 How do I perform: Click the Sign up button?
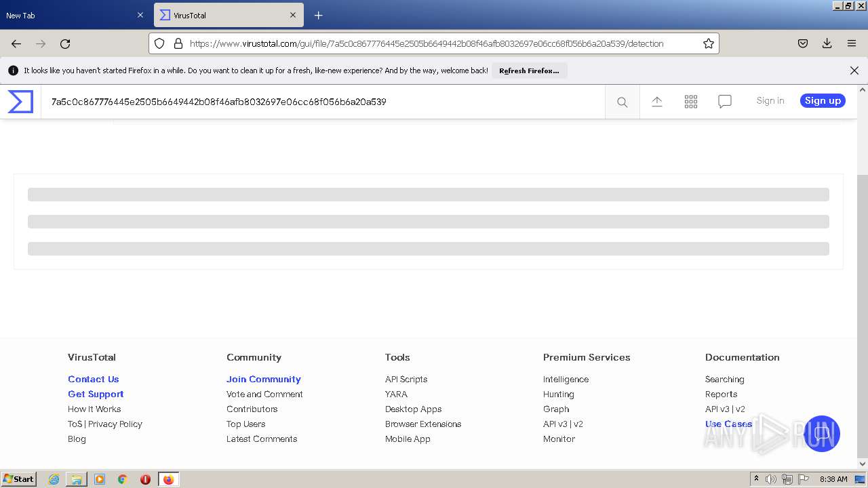click(x=823, y=100)
